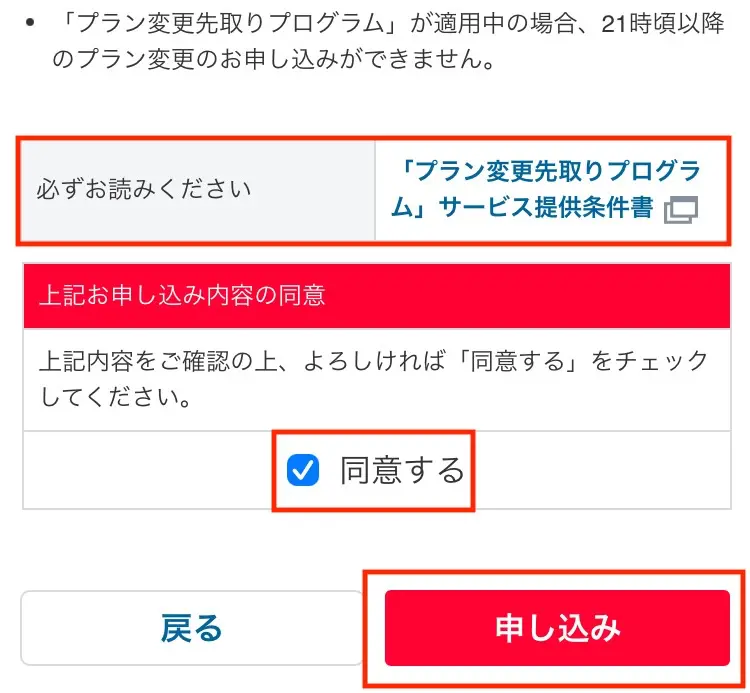
Task: Click the 戻る text on the white button
Action: [191, 628]
